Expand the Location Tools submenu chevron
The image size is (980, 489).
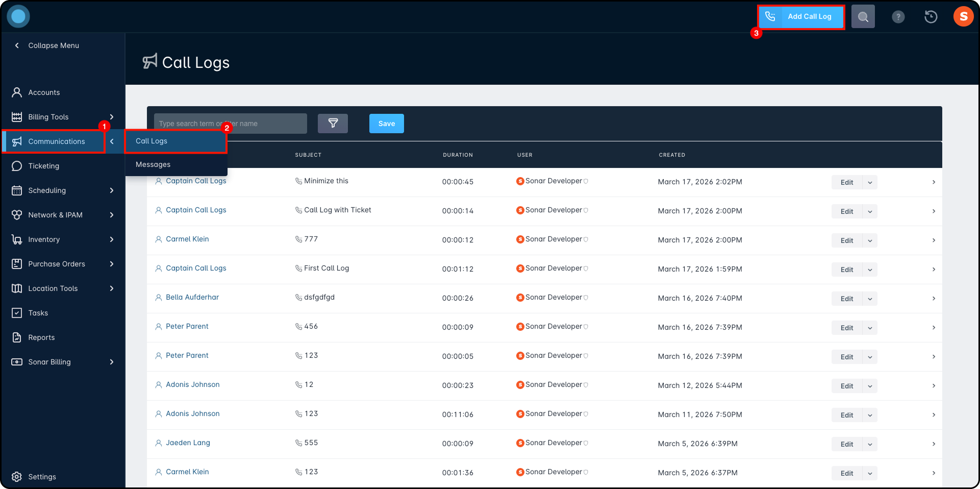tap(112, 288)
